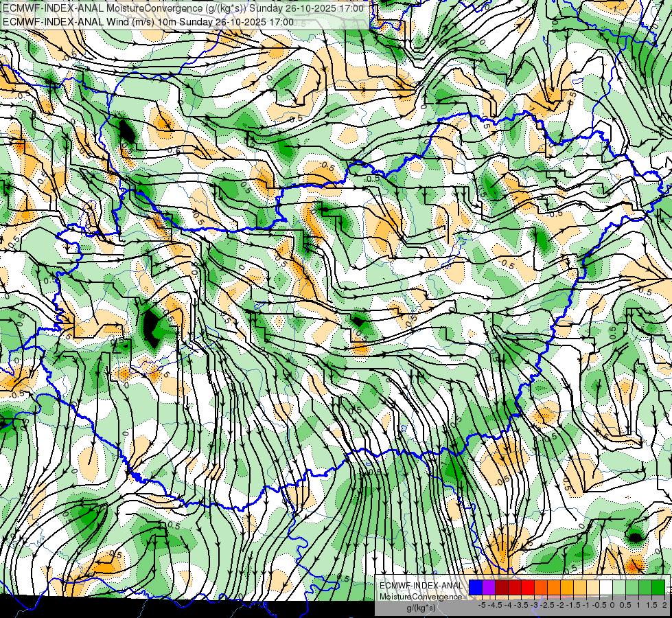Click the darkest green swatch ending at 2

pyautogui.click(x=658, y=588)
